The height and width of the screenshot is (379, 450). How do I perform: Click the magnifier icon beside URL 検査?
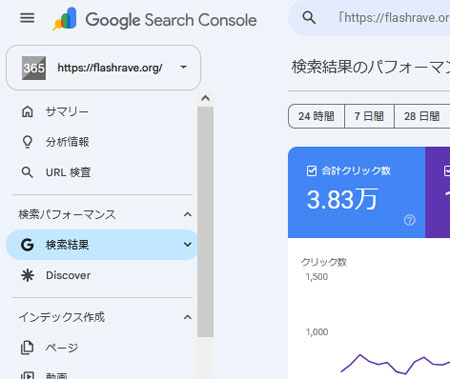click(x=27, y=172)
